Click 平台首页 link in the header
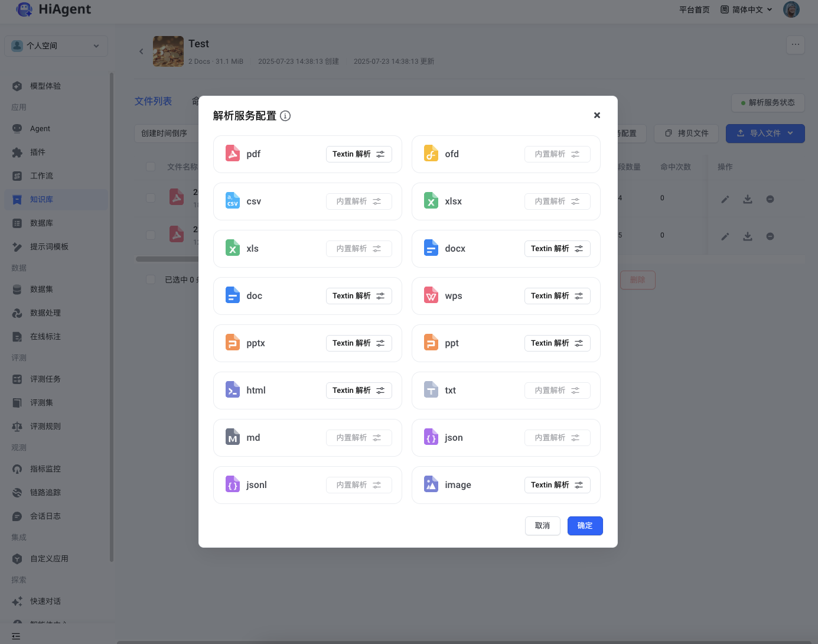The width and height of the screenshot is (818, 644). (x=695, y=9)
